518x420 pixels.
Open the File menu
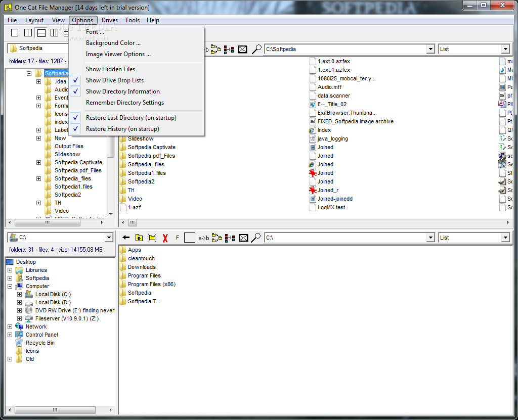click(12, 20)
